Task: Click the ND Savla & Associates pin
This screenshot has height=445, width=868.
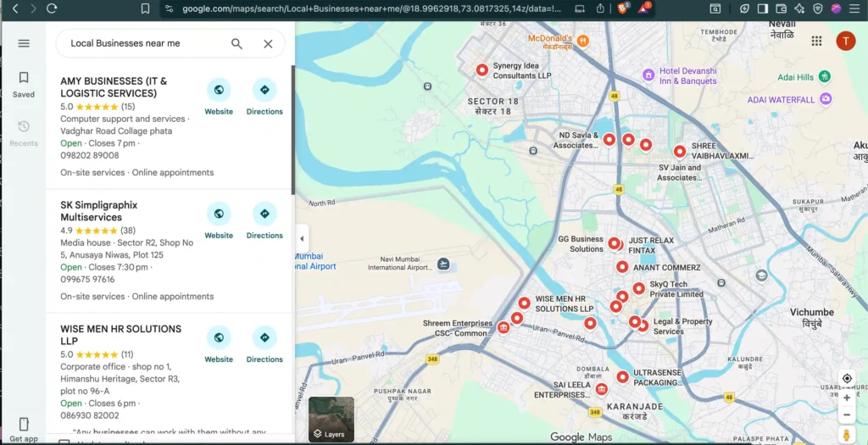Action: (x=609, y=140)
